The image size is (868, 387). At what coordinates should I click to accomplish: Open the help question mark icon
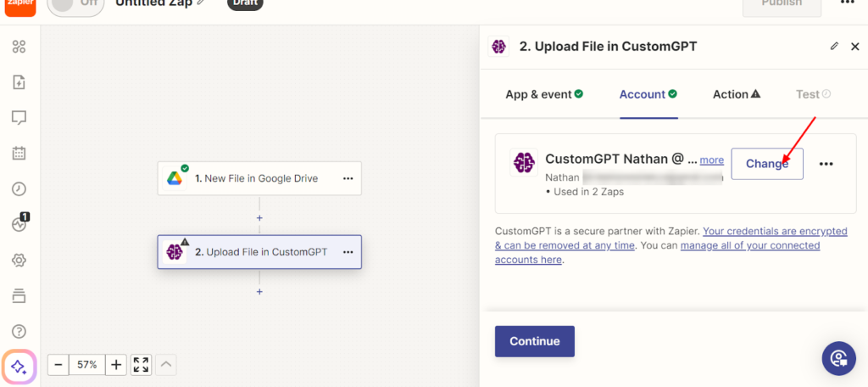click(19, 331)
